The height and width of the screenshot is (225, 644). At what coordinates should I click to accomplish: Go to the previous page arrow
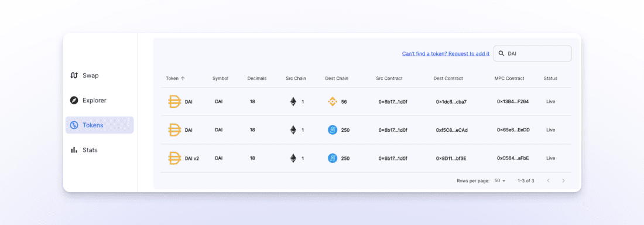(548, 180)
